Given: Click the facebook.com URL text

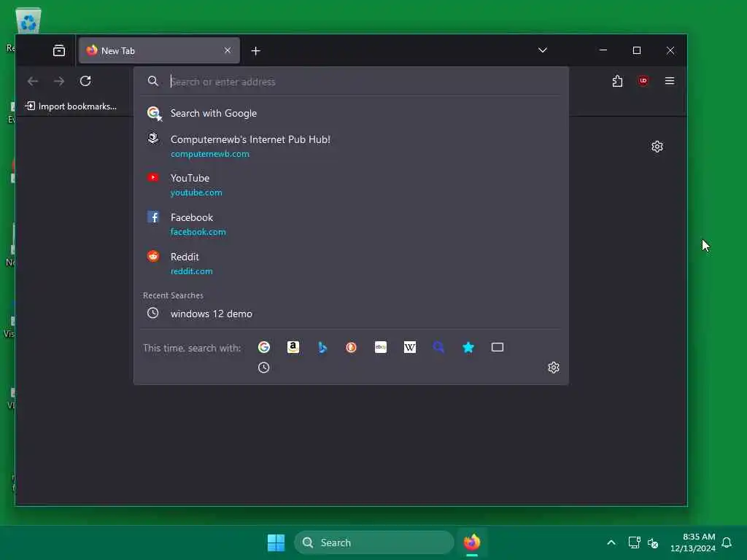Looking at the screenshot, I should [198, 232].
